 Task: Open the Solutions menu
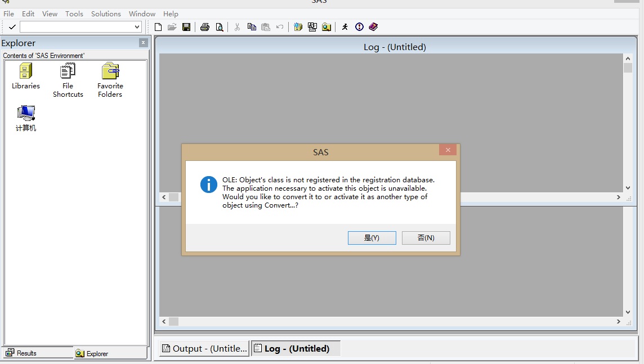click(106, 14)
